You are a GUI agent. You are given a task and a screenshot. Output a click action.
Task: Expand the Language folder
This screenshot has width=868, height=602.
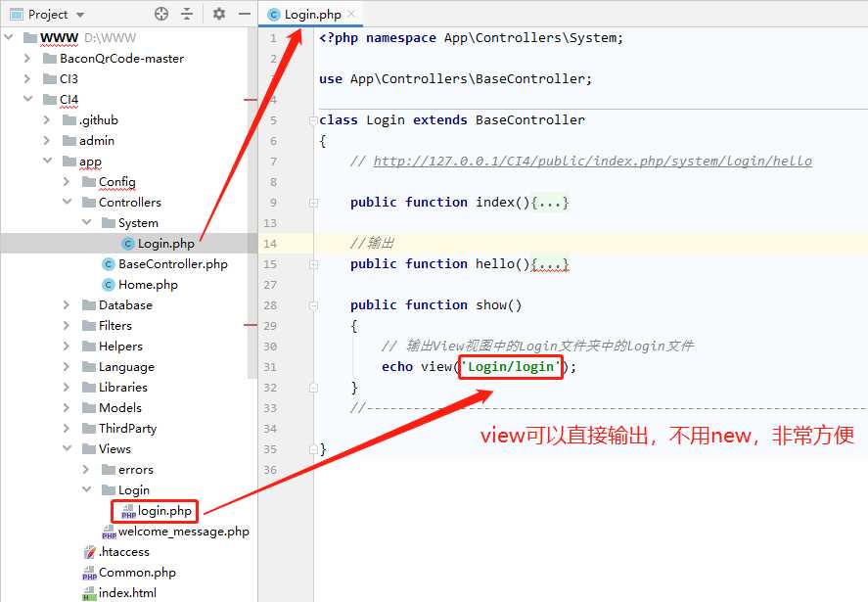pos(67,366)
